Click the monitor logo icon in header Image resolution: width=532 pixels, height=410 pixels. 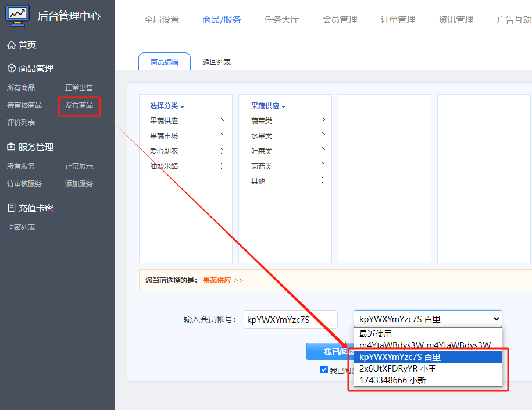pyautogui.click(x=17, y=16)
